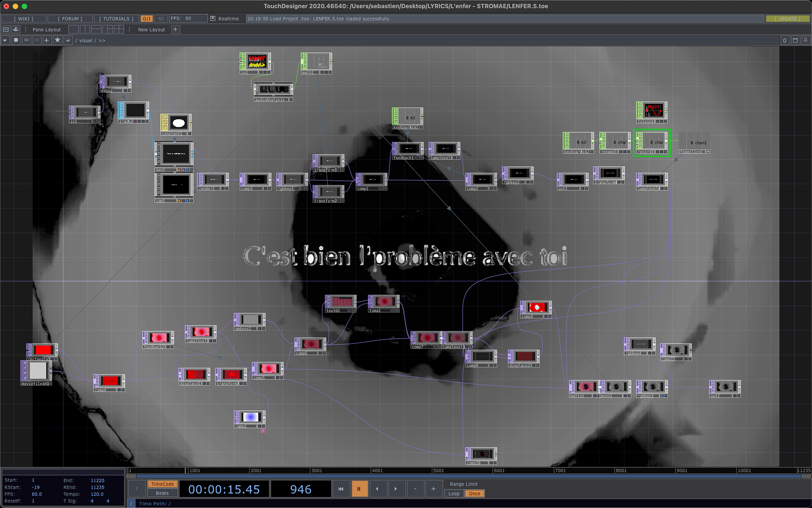The image size is (812, 508).
Task: Open the WIKI link
Action: [24, 19]
